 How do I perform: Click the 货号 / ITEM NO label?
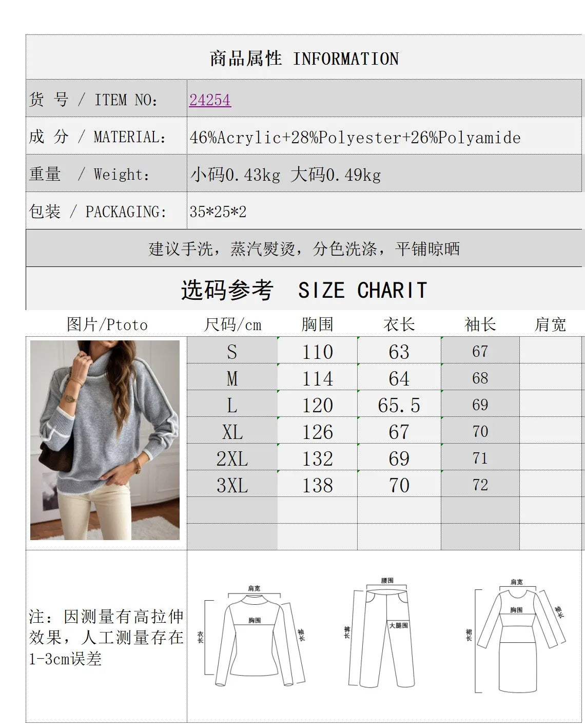[x=93, y=100]
